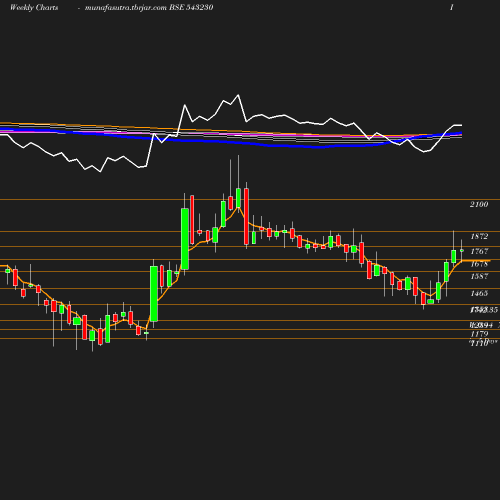This screenshot has height=500, width=500.
Task: Click the 1872 price level label
Action: tap(479, 236)
